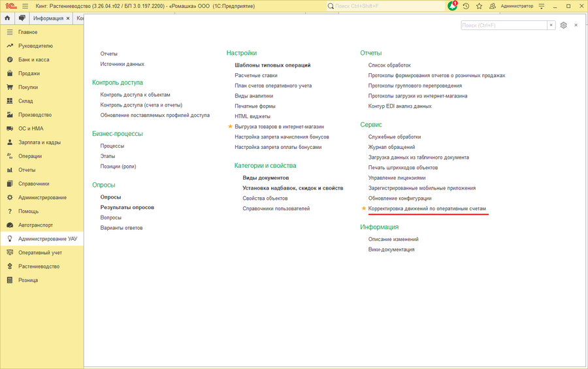The image size is (588, 369).
Task: Open the title bar service menu lines icon
Action: click(542, 6)
